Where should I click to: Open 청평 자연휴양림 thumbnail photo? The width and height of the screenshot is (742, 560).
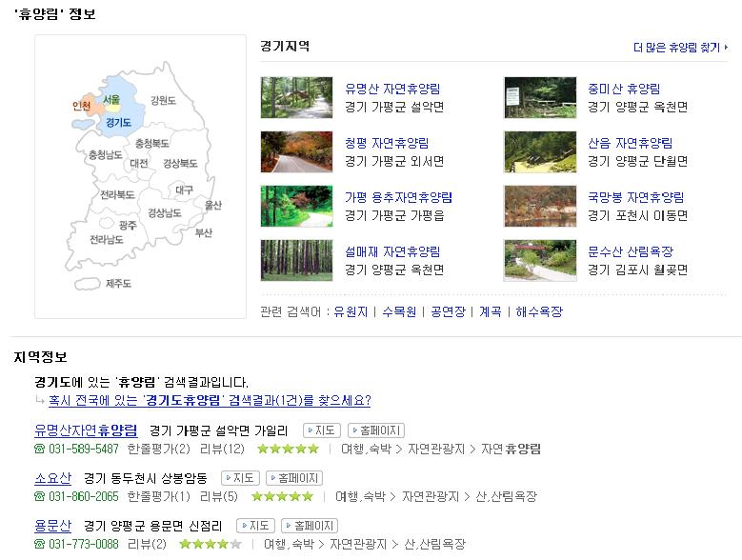click(x=297, y=151)
